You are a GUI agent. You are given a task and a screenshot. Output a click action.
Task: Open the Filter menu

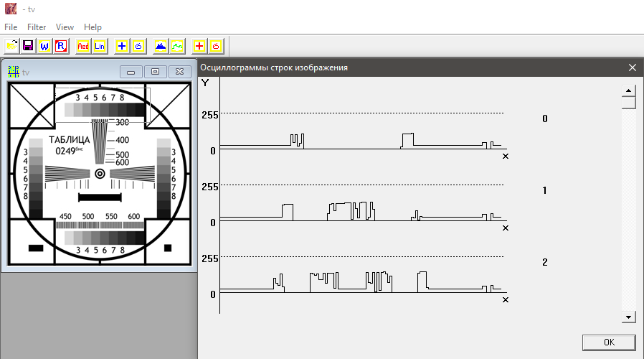37,27
